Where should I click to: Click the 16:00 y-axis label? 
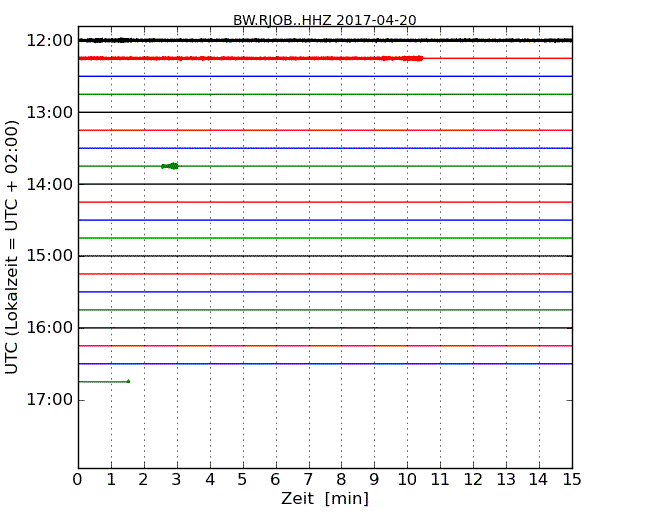49,328
